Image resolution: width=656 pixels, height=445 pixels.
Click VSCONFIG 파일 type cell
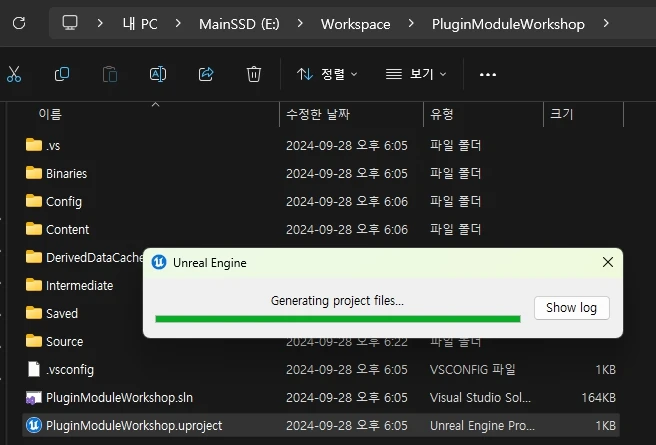[x=473, y=369]
